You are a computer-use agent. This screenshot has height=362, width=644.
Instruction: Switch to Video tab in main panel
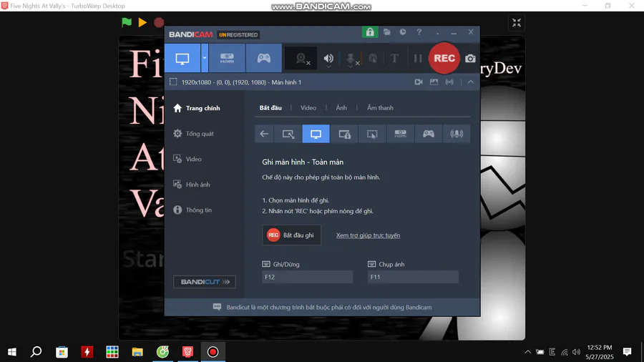308,107
